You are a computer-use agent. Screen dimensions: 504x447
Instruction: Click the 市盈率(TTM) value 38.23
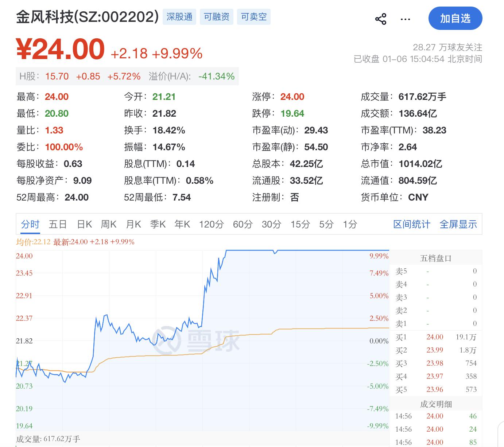tap(434, 130)
